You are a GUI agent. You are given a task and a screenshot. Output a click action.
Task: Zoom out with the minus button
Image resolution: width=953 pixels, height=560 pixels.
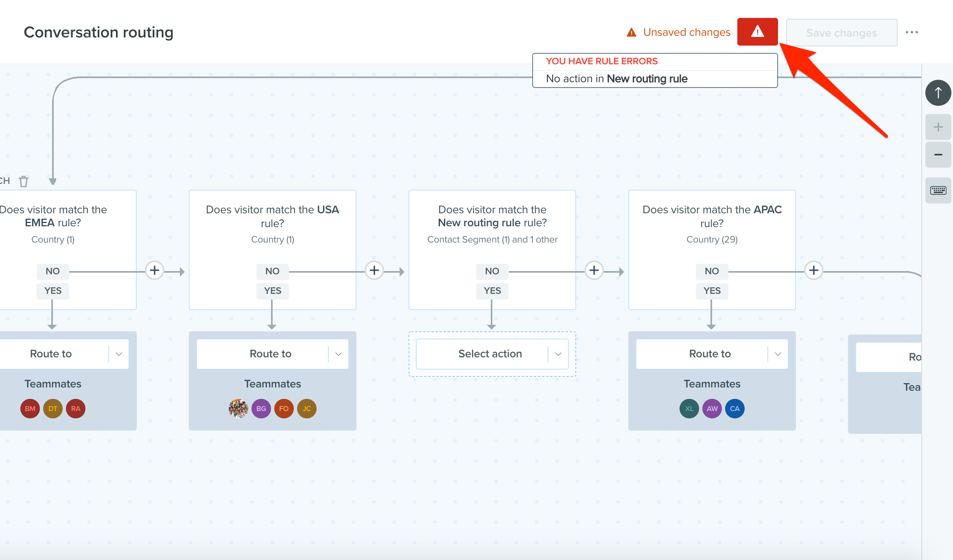pos(938,155)
